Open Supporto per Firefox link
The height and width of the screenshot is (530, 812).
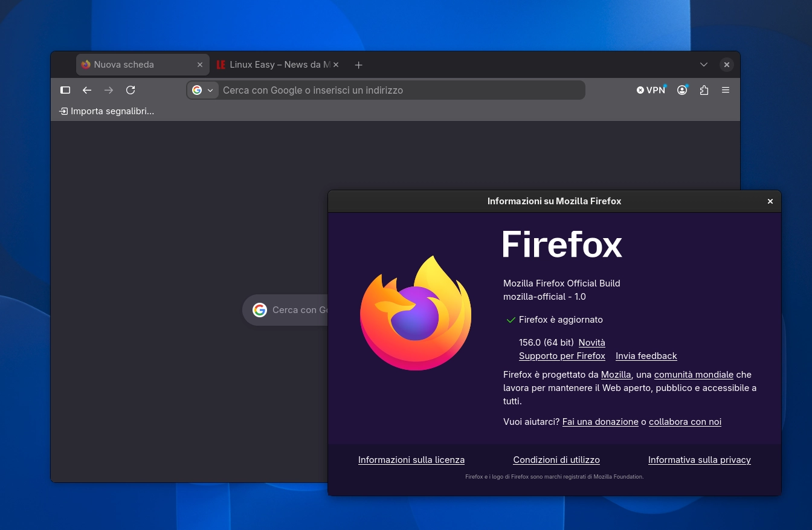point(562,356)
